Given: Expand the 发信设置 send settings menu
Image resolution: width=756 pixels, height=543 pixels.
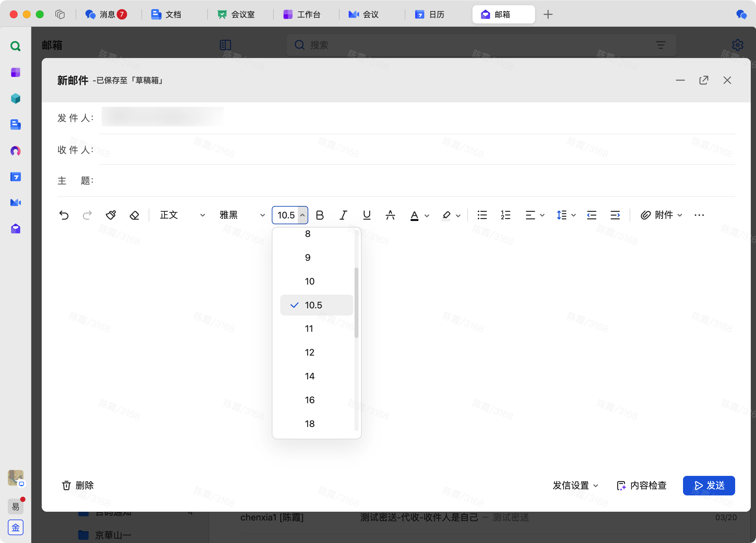Looking at the screenshot, I should pos(575,485).
